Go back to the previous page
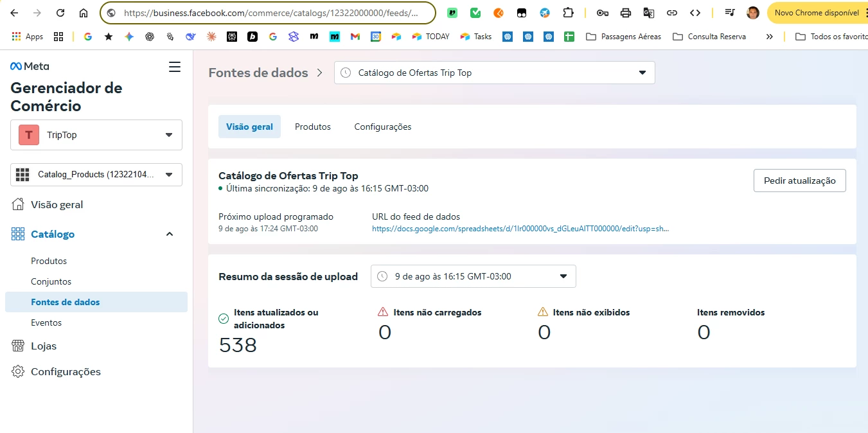The width and height of the screenshot is (868, 433). click(15, 13)
